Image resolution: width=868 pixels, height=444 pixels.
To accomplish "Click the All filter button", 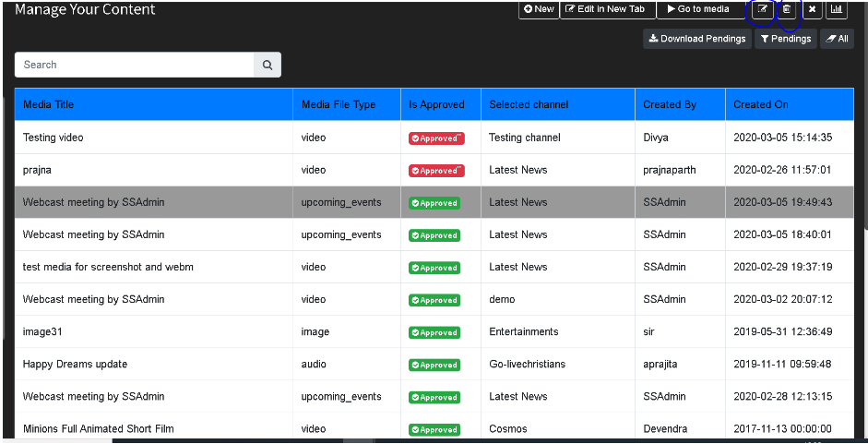I will point(837,39).
